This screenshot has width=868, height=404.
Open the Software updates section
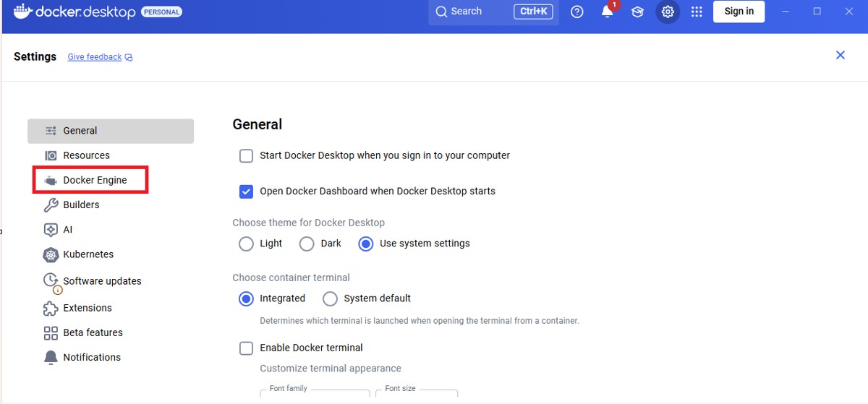click(102, 281)
